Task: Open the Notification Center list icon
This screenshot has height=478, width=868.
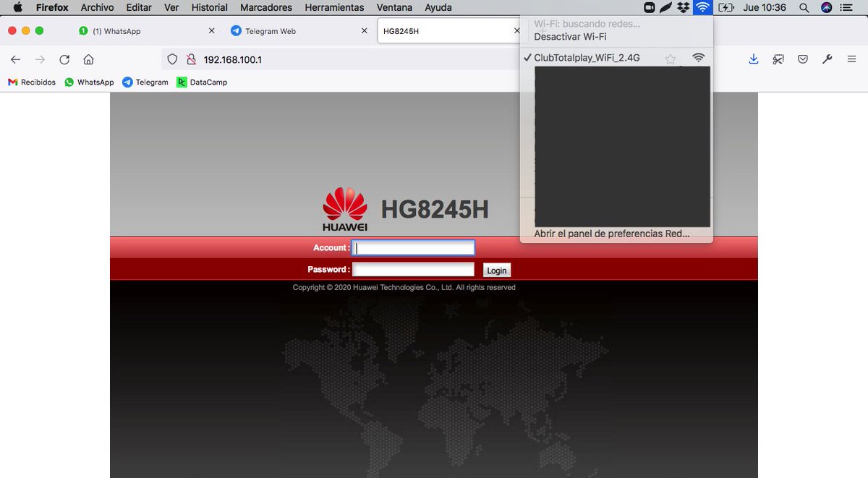Action: pyautogui.click(x=848, y=7)
